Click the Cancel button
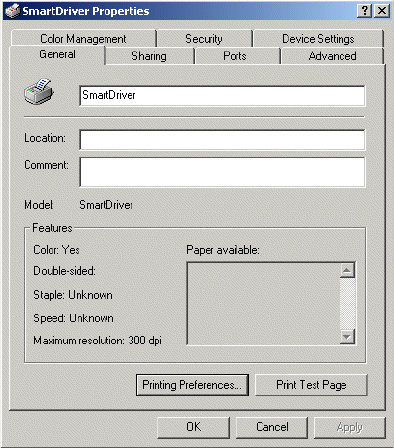 tap(272, 427)
